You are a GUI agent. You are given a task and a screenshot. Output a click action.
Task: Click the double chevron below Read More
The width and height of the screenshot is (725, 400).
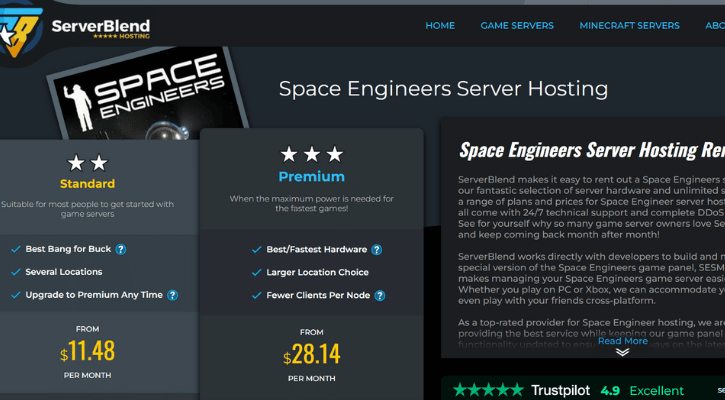(623, 352)
